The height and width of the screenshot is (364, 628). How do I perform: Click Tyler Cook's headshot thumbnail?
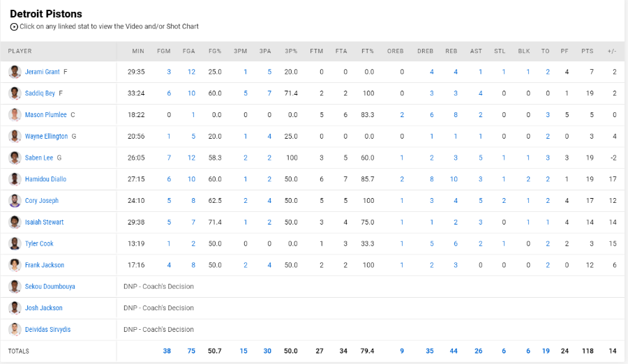[x=15, y=243]
